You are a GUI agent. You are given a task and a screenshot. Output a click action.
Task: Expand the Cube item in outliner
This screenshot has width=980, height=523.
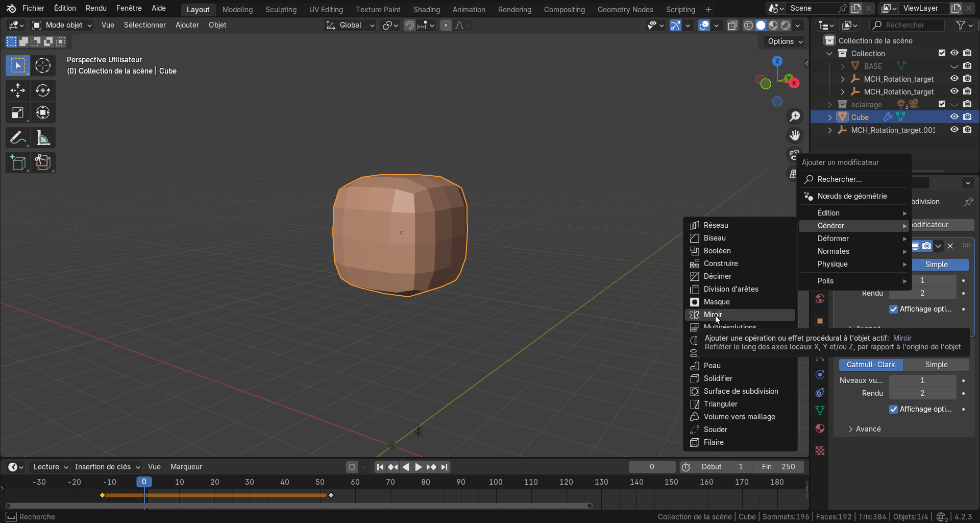(829, 117)
